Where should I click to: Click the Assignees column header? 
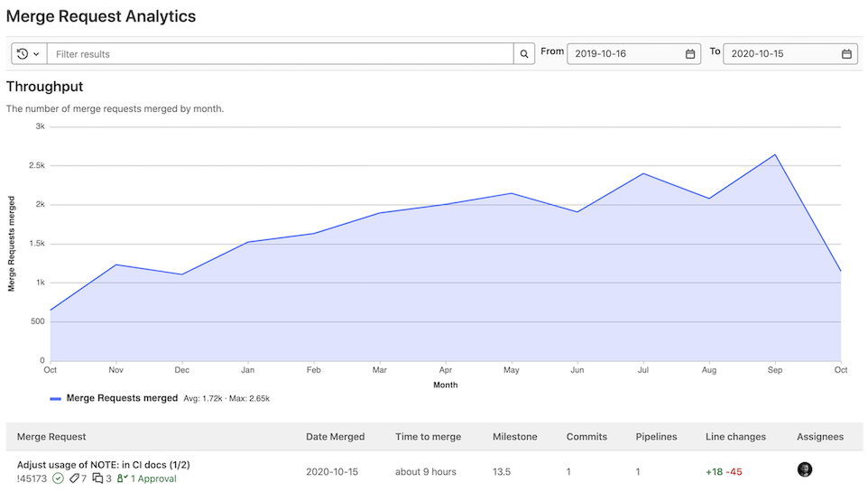tap(820, 437)
